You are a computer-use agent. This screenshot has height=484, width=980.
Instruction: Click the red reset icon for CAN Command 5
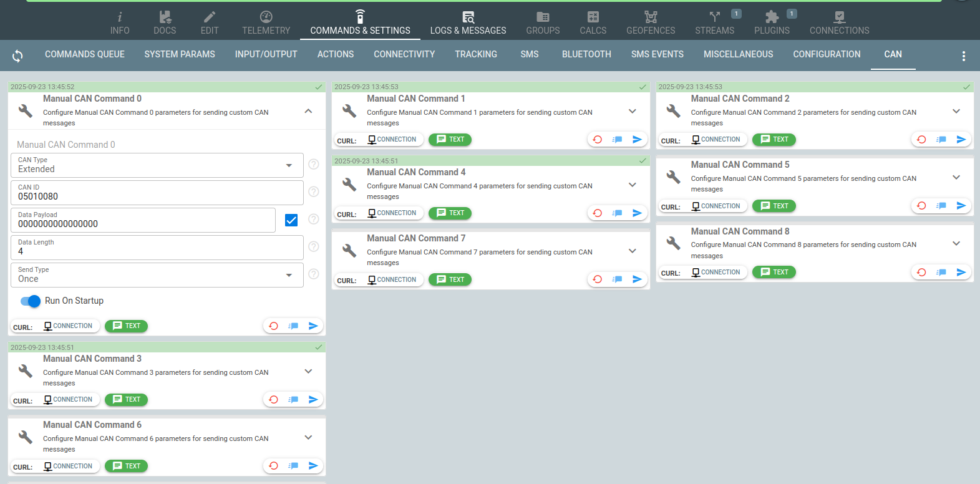point(921,206)
